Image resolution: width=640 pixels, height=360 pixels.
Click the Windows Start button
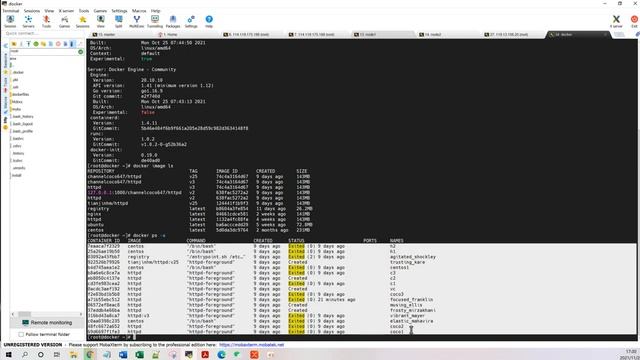(x=8, y=355)
